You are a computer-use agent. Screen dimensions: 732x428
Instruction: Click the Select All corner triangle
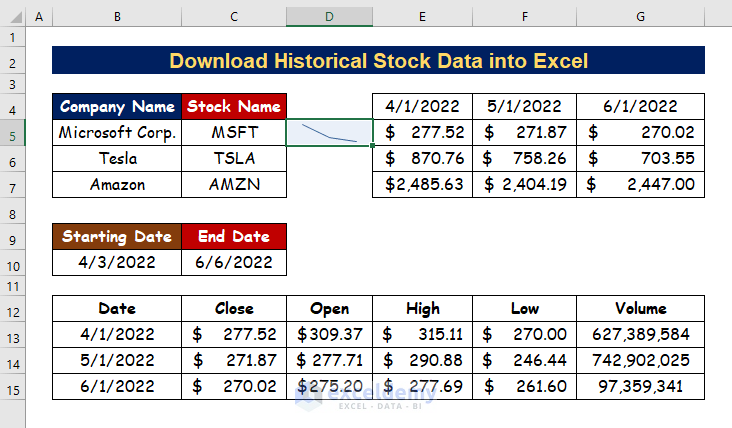click(x=12, y=18)
